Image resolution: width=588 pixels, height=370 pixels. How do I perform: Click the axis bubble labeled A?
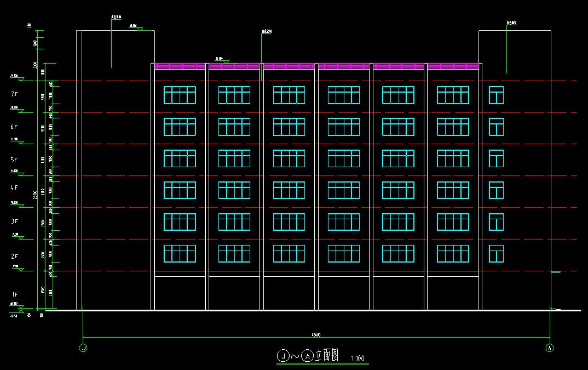[x=550, y=347]
